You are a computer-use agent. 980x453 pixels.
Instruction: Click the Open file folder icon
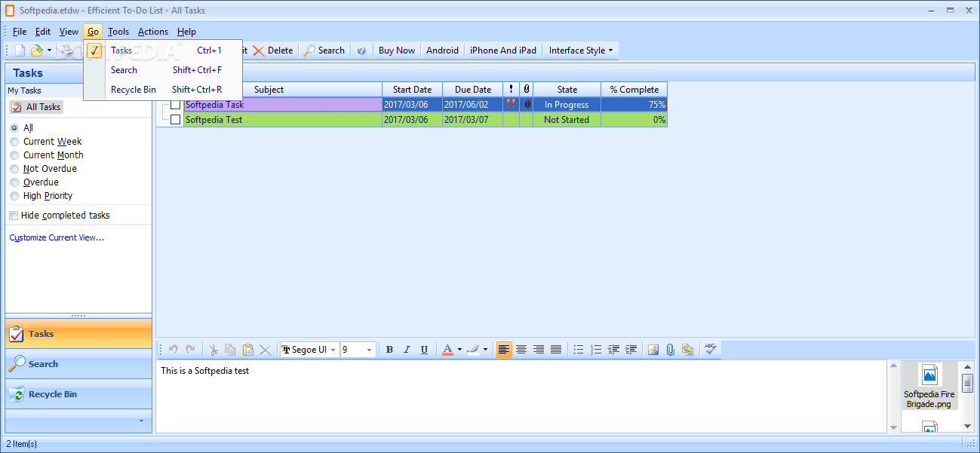tap(36, 51)
